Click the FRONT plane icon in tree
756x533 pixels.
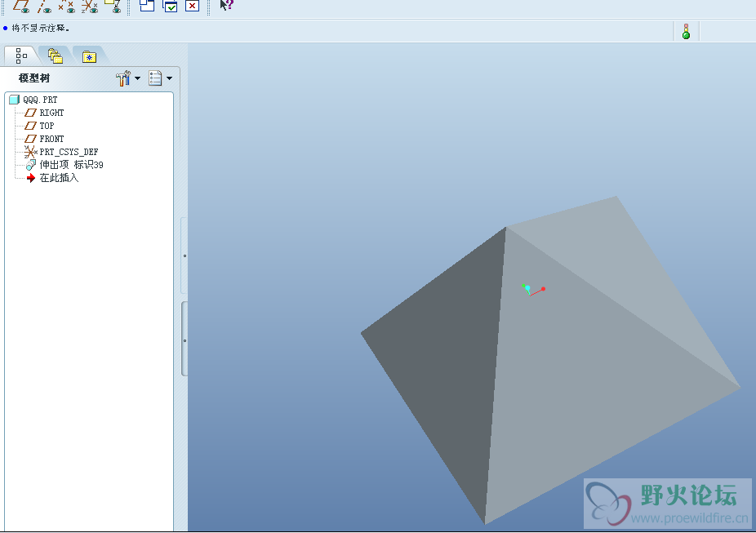(x=30, y=139)
